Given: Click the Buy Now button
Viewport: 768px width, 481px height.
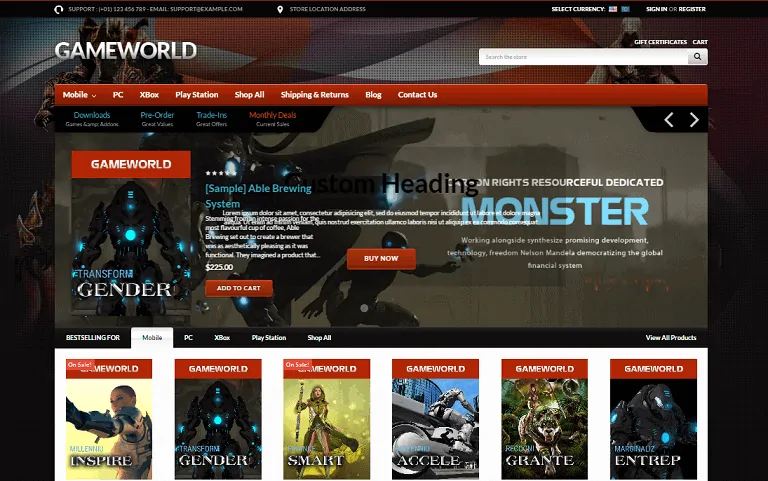Looking at the screenshot, I should [381, 259].
